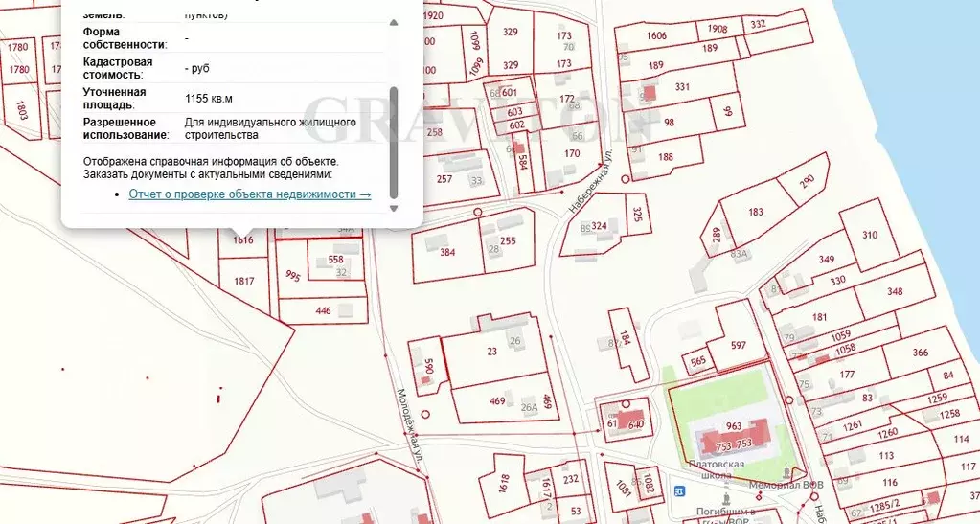The width and height of the screenshot is (980, 524).
Task: Select land parcel 1817
Action: coord(243,281)
